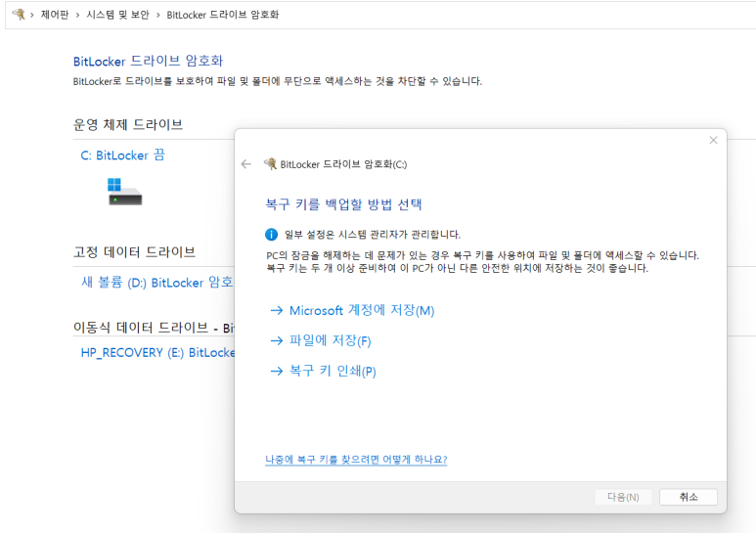Click the wizard title BitLocker key icon
756x533 pixels.
tap(270, 164)
